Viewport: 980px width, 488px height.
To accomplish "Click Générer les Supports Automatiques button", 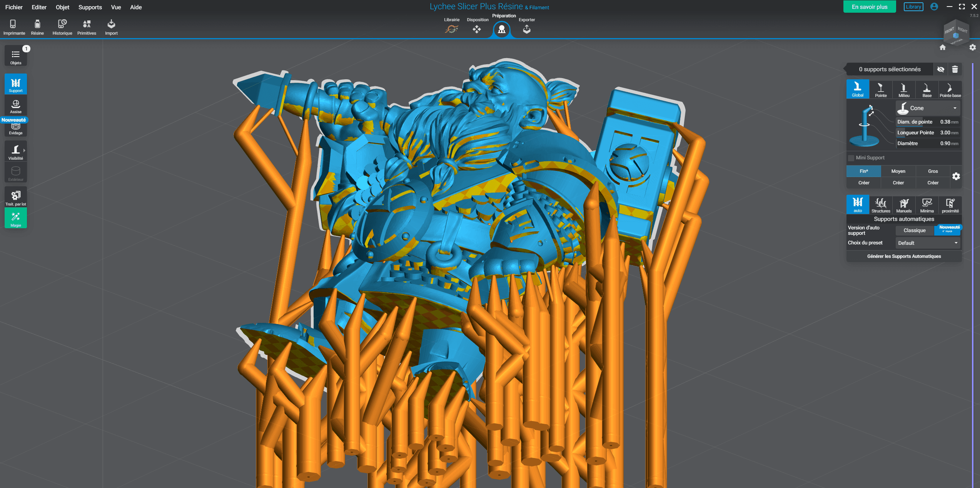I will click(x=904, y=256).
